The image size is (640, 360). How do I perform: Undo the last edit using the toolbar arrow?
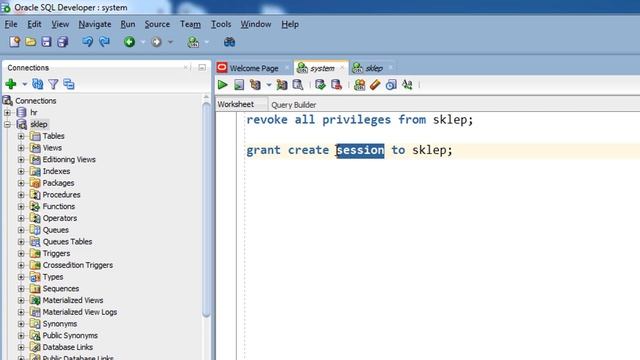87,42
